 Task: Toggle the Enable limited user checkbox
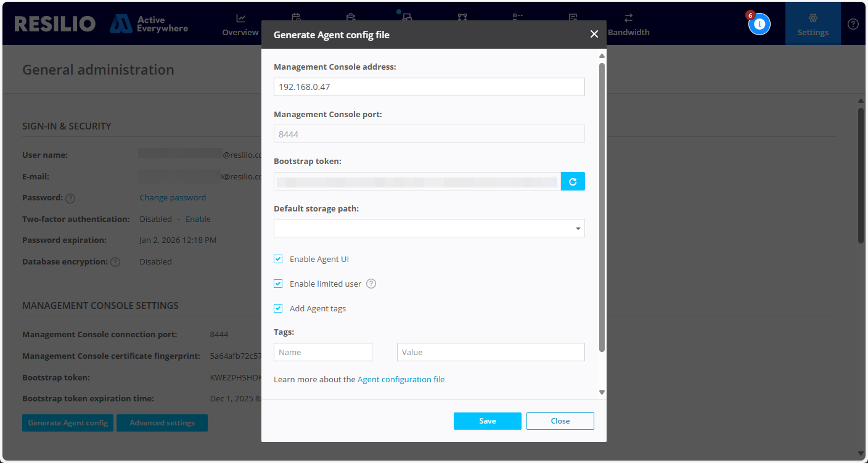pos(278,284)
